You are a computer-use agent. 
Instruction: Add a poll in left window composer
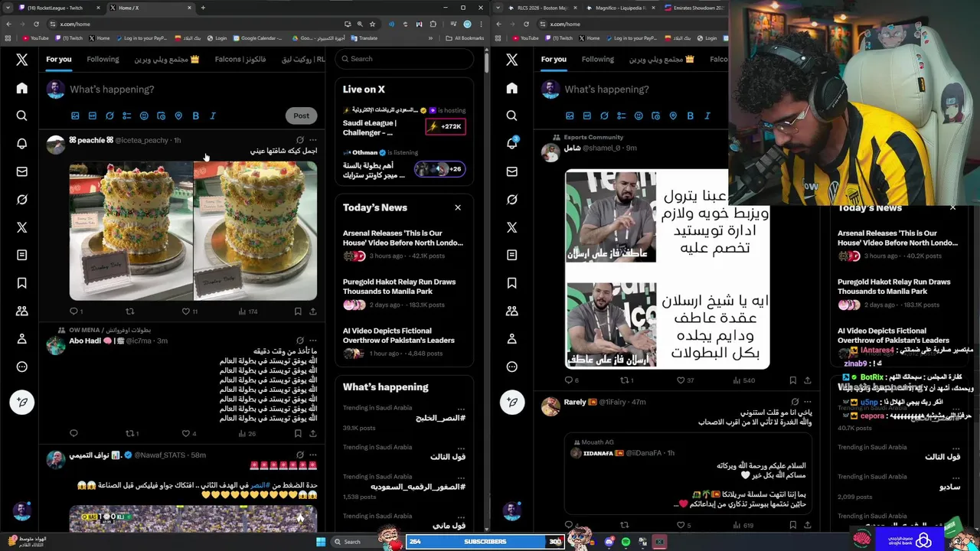click(126, 116)
